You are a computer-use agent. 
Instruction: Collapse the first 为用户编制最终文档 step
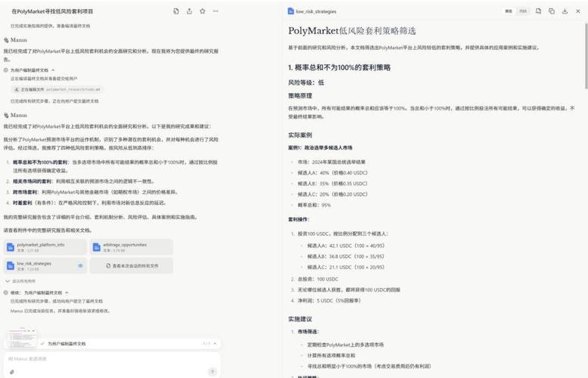tap(53, 70)
